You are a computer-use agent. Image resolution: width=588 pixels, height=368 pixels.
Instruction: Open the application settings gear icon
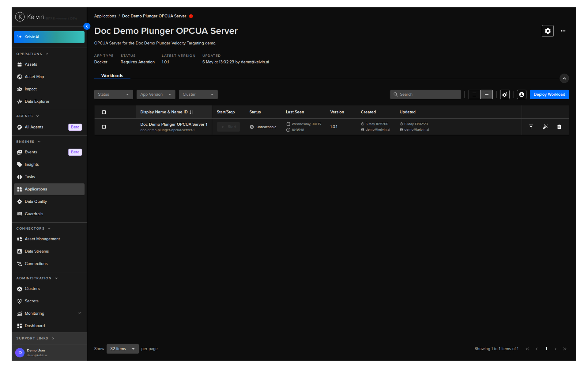[548, 31]
